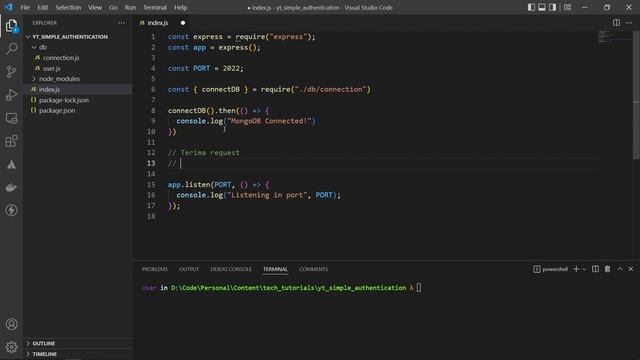
Task: Open the Run and Debug view
Action: tap(11, 95)
